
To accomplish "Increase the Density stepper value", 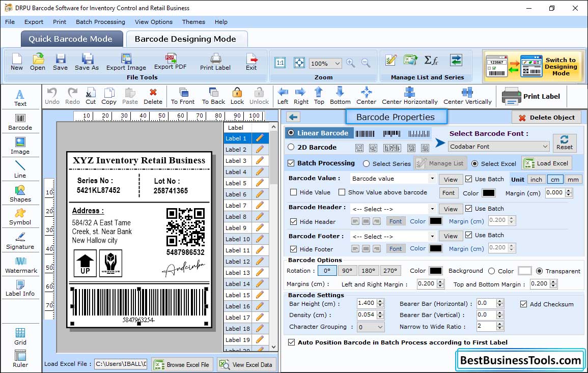I will (381, 312).
